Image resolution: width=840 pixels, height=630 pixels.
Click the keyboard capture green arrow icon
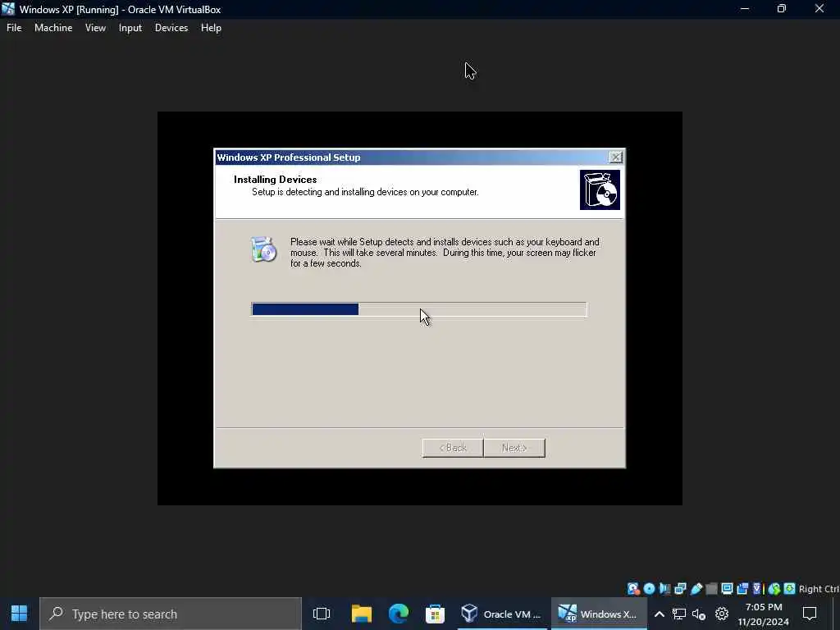[789, 589]
